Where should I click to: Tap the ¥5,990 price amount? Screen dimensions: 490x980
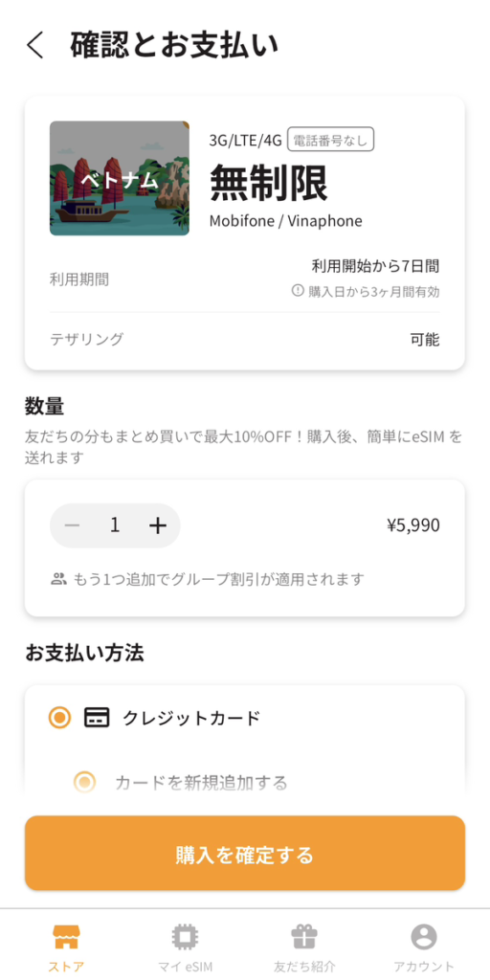[x=413, y=525]
